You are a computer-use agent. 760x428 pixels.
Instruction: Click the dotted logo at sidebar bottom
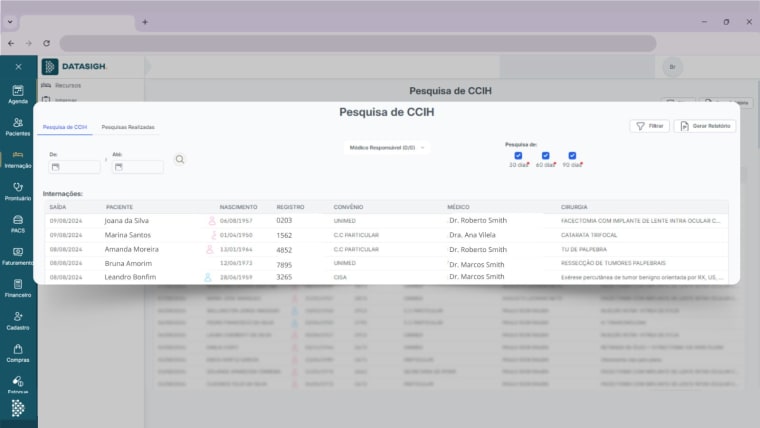tap(18, 408)
